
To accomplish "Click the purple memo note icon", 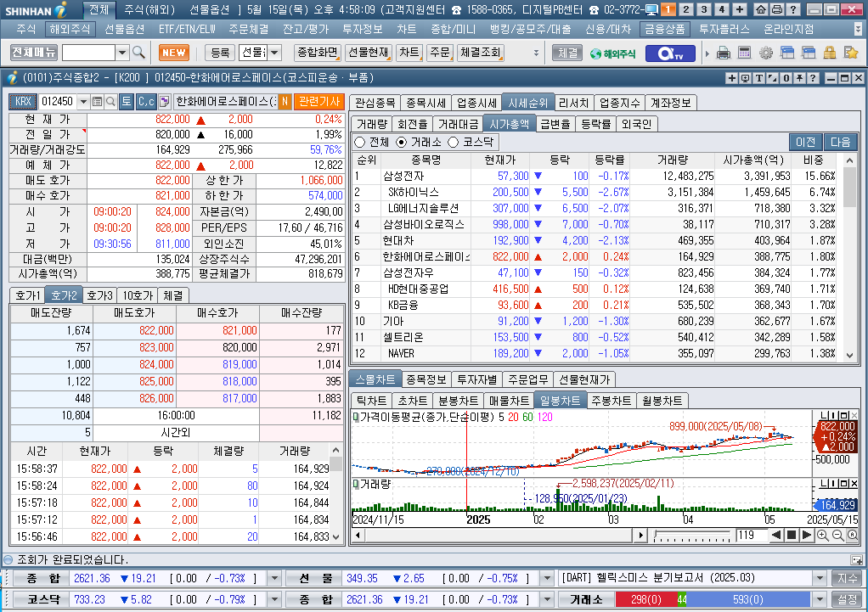I will coord(165,101).
